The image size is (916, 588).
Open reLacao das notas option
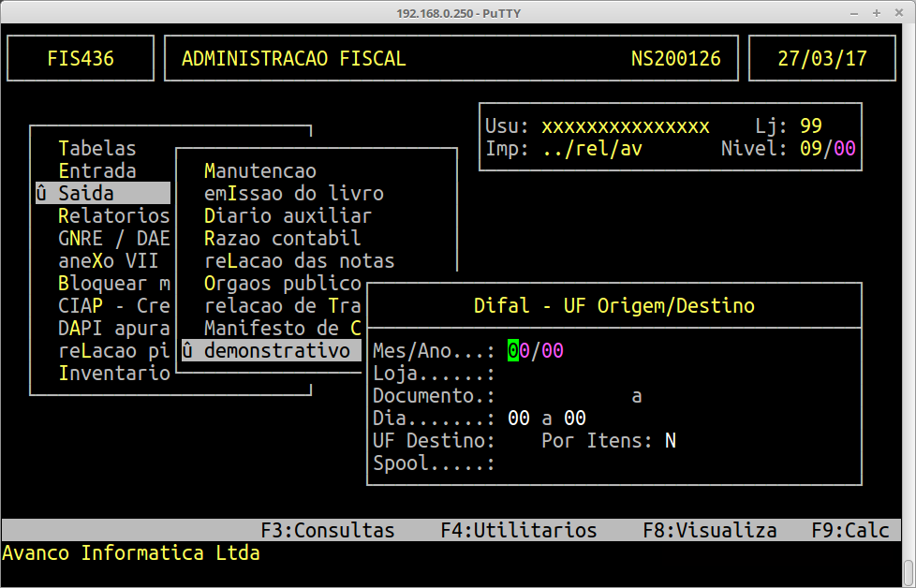click(299, 260)
